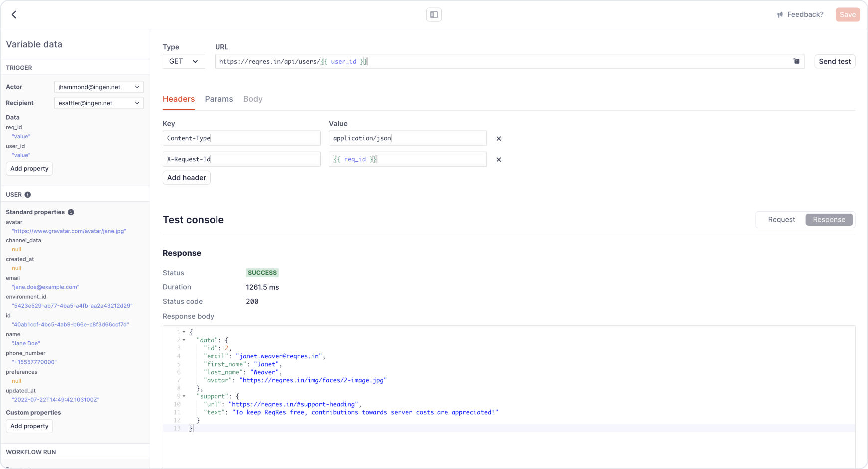The image size is (868, 469).
Task: Remove the Content-Type header with its X icon
Action: click(x=498, y=138)
